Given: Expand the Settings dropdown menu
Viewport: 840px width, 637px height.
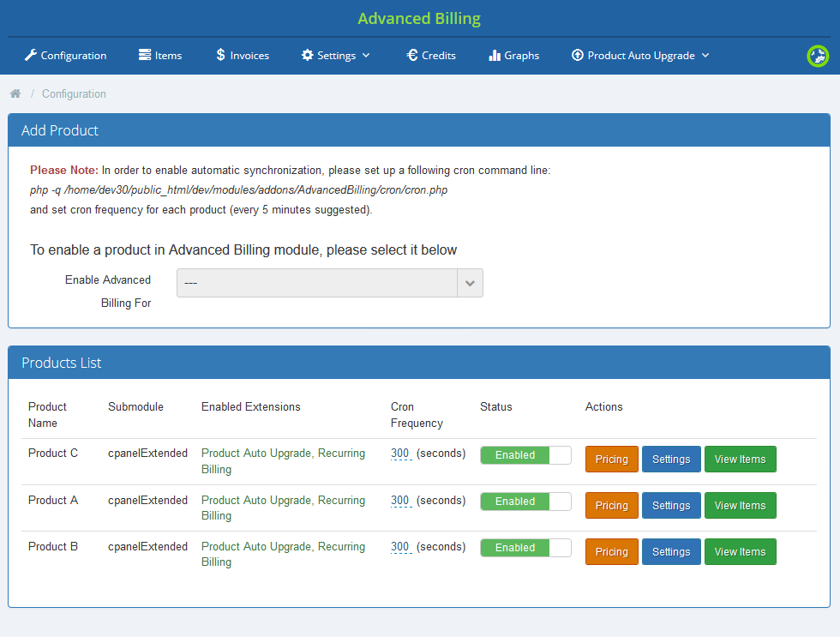Looking at the screenshot, I should pos(336,55).
